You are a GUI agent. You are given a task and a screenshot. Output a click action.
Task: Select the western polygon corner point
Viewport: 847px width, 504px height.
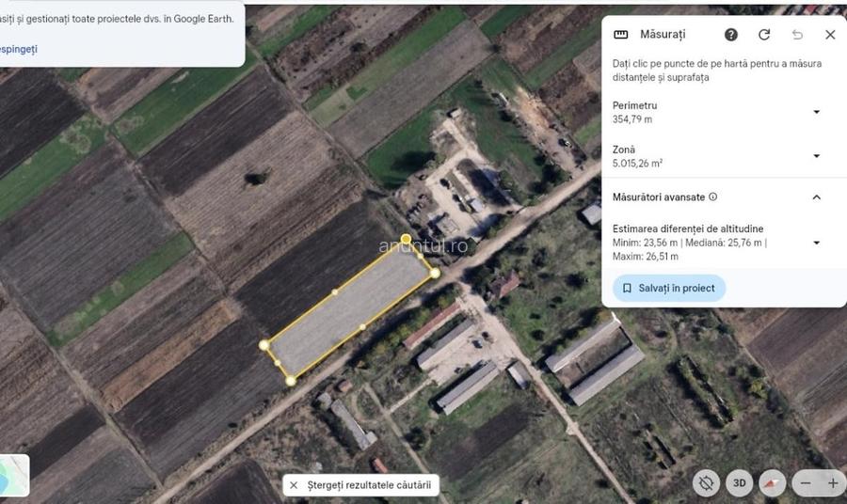pos(264,345)
